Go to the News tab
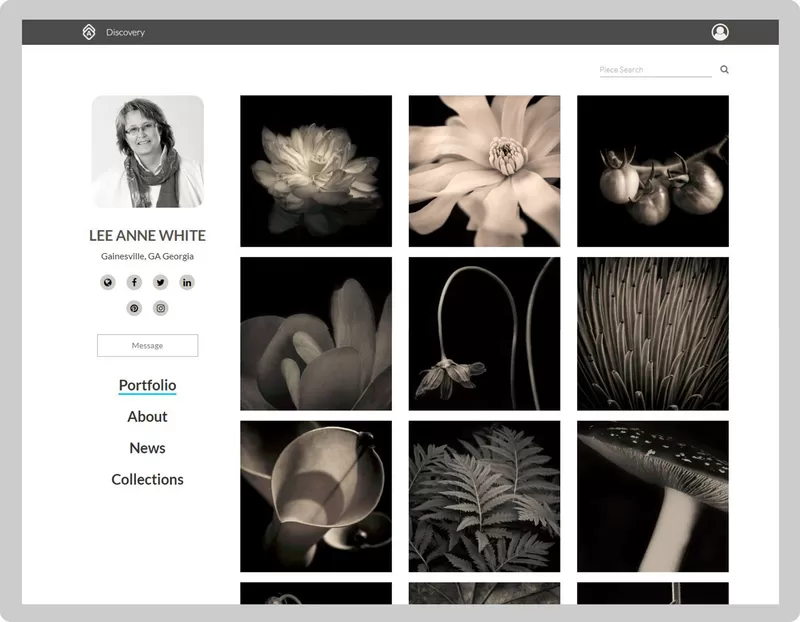This screenshot has height=622, width=800. coord(147,448)
